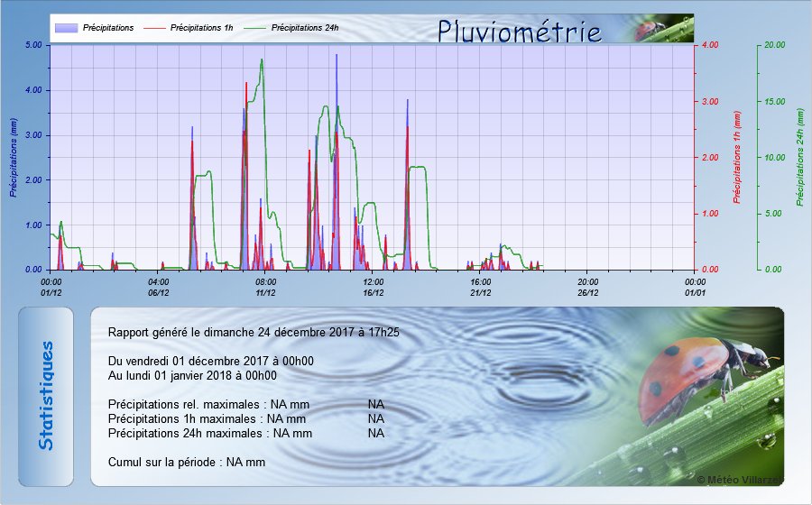Image resolution: width=812 pixels, height=505 pixels.
Task: Click the red axis value 2.00
Action: click(710, 157)
